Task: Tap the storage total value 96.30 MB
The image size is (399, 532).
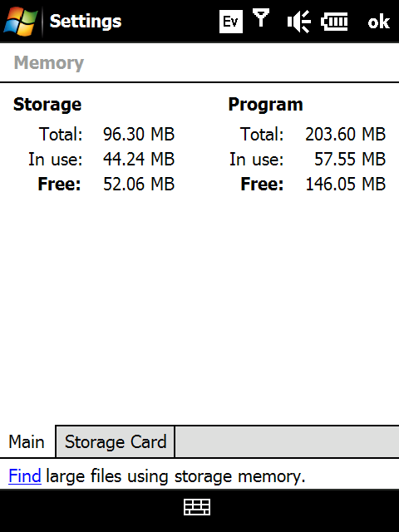Action: click(x=139, y=134)
